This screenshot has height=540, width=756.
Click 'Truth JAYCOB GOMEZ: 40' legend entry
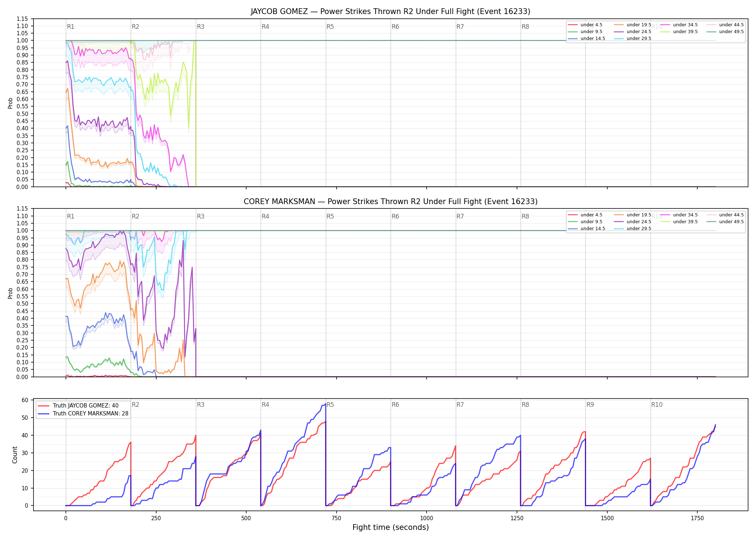tap(78, 406)
